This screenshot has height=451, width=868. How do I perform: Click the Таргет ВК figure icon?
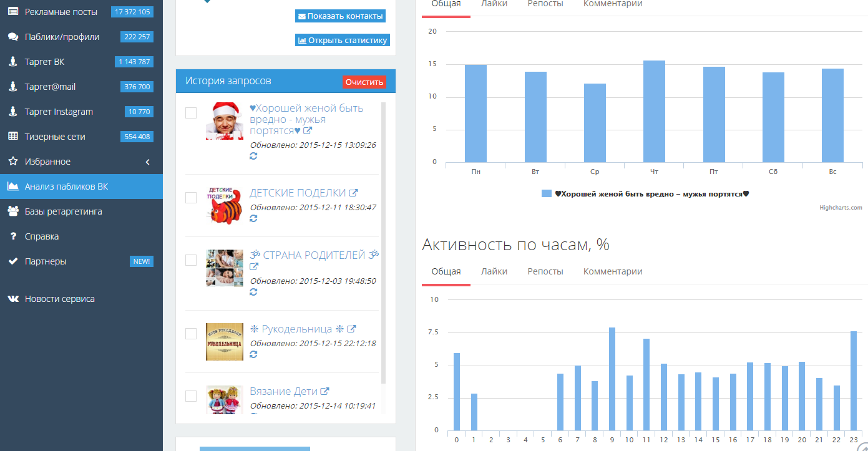point(12,62)
